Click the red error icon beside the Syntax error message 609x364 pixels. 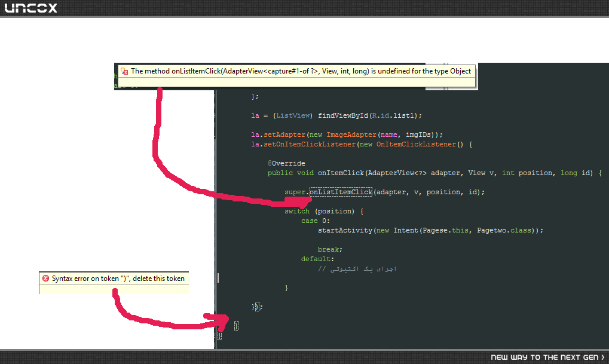(x=46, y=278)
